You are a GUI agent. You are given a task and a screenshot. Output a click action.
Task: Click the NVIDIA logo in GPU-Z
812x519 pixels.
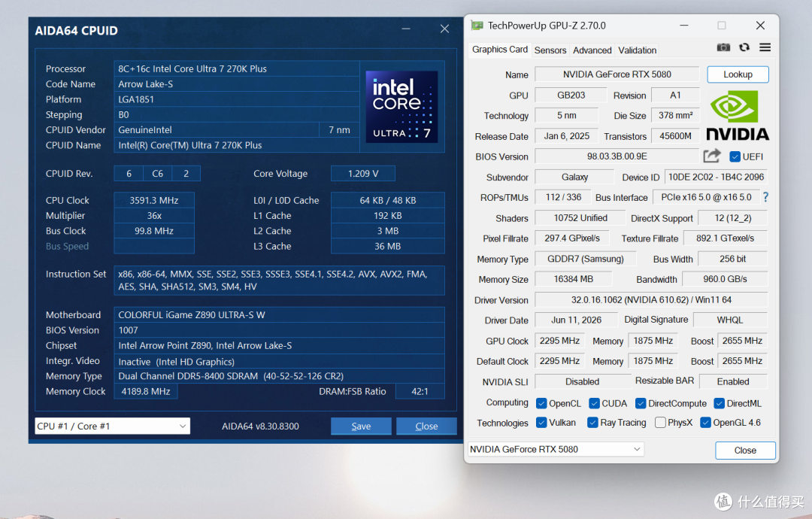point(738,116)
